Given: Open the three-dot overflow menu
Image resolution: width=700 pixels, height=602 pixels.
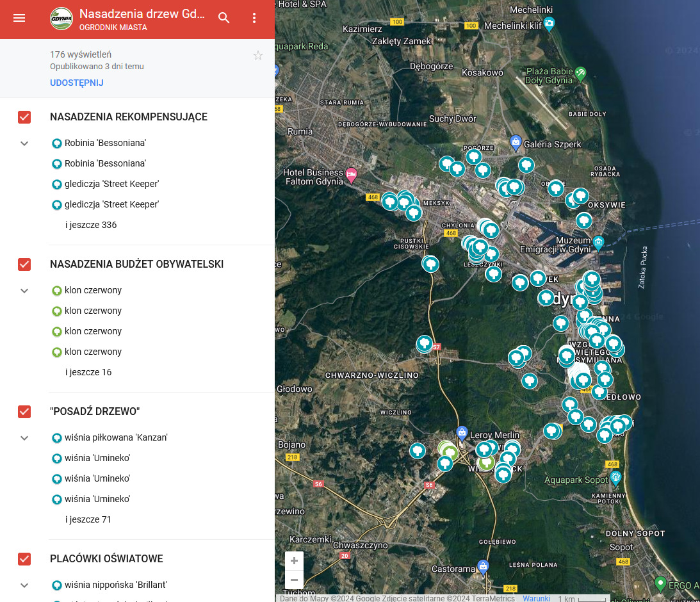Looking at the screenshot, I should tap(254, 19).
